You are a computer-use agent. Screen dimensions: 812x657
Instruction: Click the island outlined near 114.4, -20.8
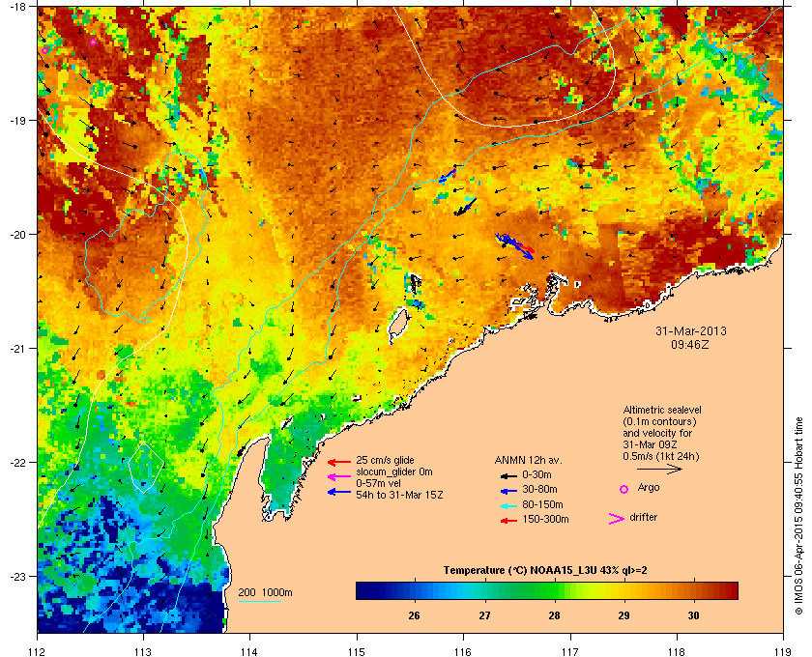(398, 326)
